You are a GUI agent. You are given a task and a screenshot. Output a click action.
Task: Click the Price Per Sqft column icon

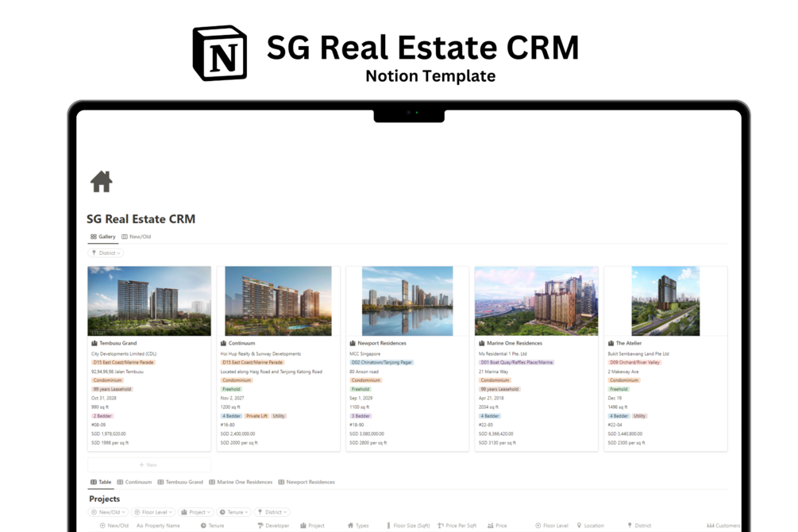pos(440,526)
